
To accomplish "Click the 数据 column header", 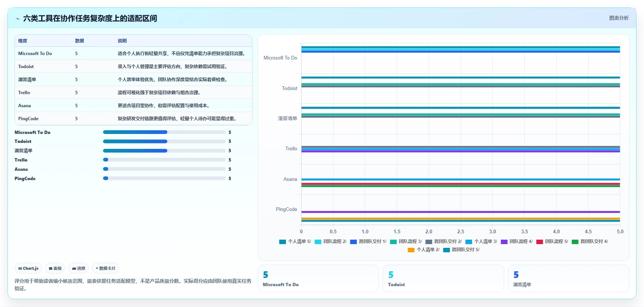I will click(80, 41).
